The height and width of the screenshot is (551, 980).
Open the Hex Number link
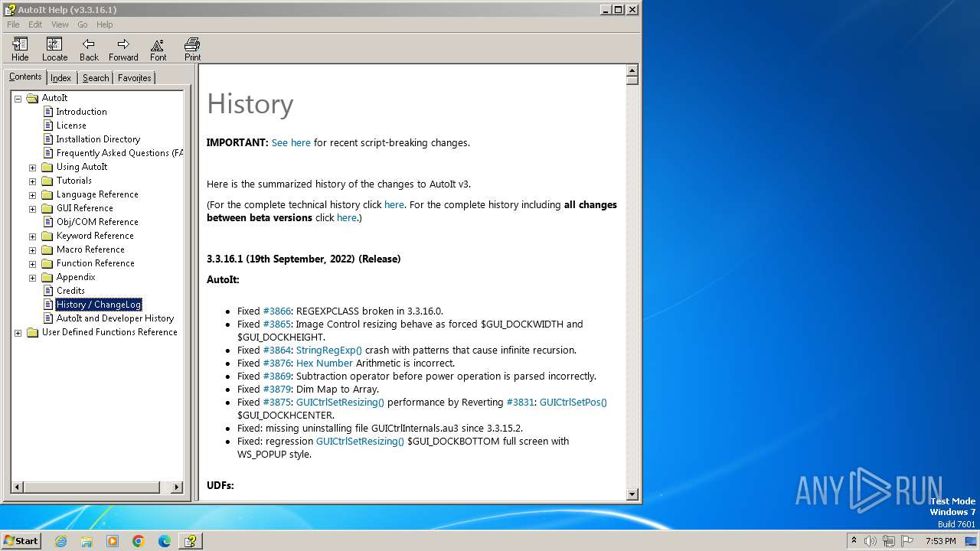coord(325,363)
